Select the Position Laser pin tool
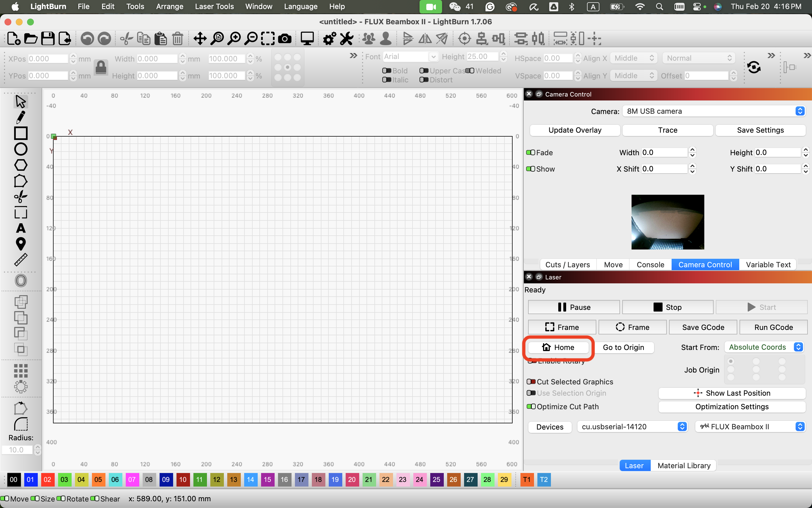 coord(21,244)
